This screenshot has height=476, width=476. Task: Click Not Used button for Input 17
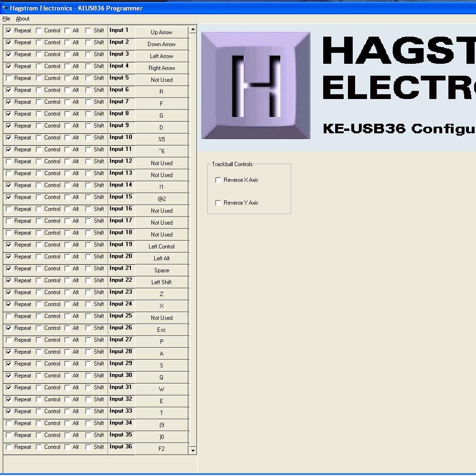point(161,222)
